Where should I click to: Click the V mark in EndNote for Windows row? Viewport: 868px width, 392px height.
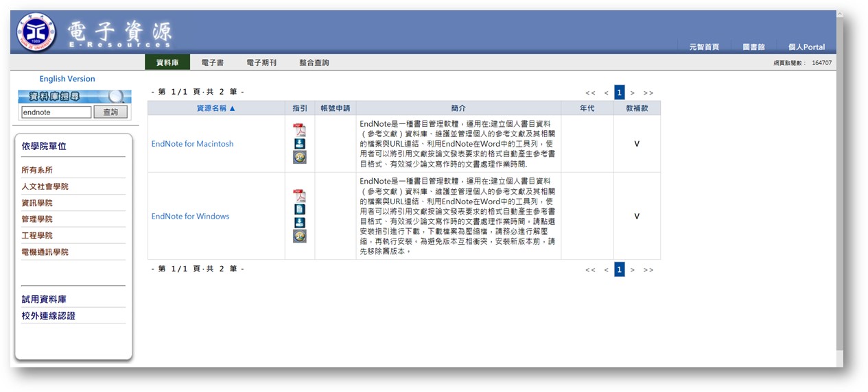(637, 217)
